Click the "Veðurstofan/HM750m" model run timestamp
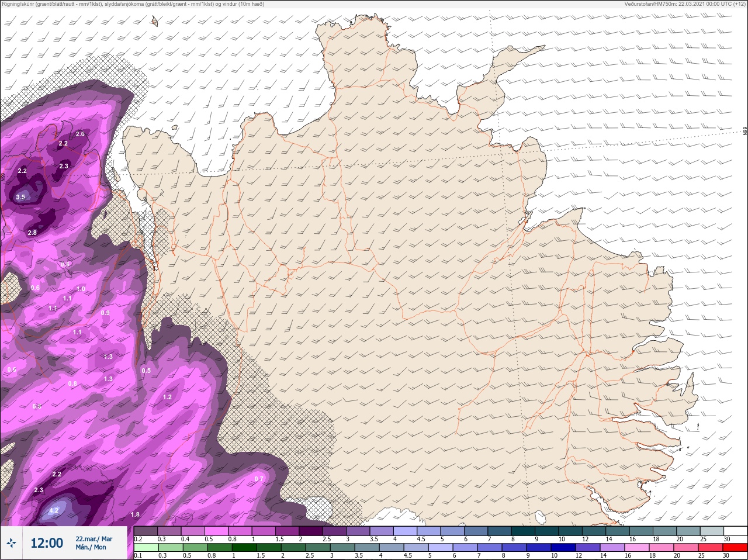The image size is (748, 560). 685,4
